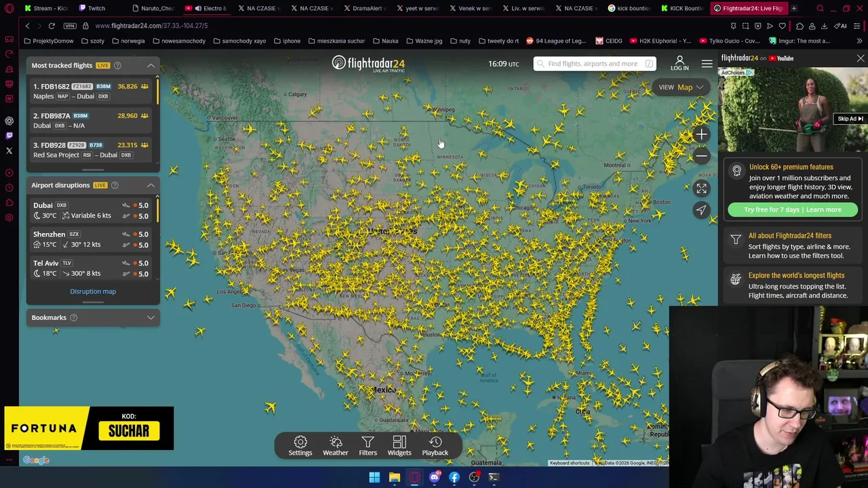Show help for Airport disruptions
This screenshot has width=868, height=488.
tap(115, 185)
